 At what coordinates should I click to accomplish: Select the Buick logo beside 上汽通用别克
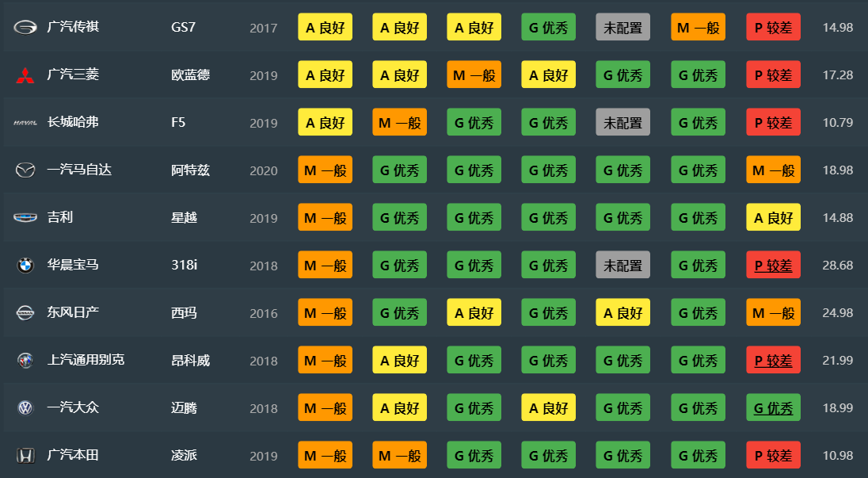25,361
